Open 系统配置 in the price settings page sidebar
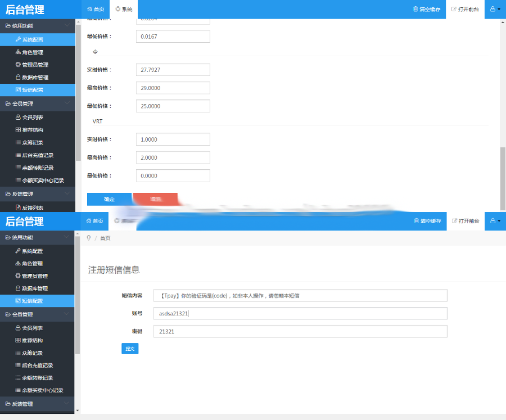The height and width of the screenshot is (420, 506). 38,39
